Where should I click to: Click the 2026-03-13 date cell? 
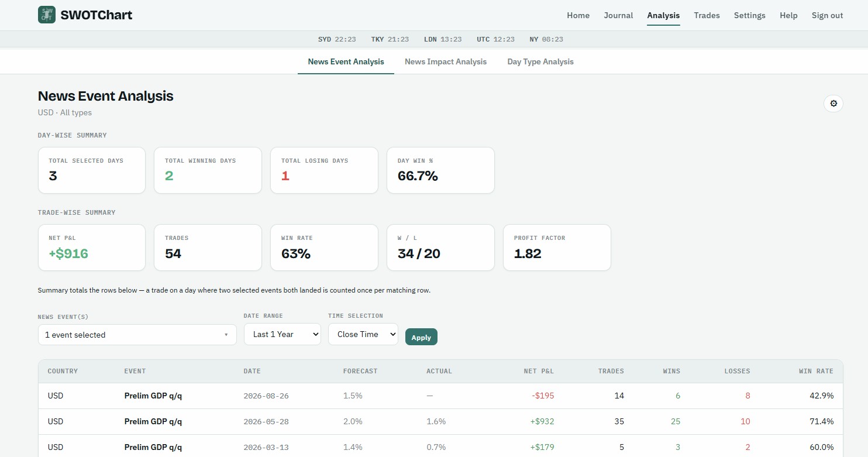pyautogui.click(x=266, y=447)
